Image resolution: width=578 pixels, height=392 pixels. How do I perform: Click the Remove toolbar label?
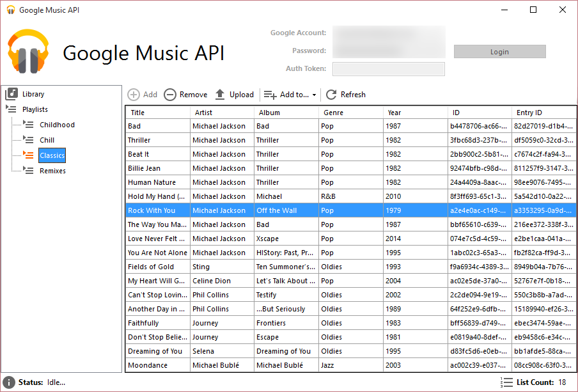click(x=193, y=95)
